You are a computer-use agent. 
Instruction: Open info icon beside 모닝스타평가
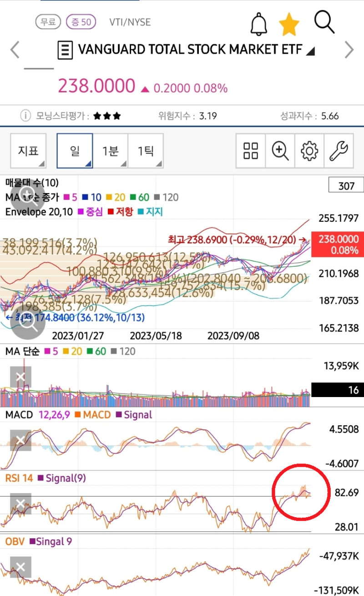pyautogui.click(x=25, y=116)
